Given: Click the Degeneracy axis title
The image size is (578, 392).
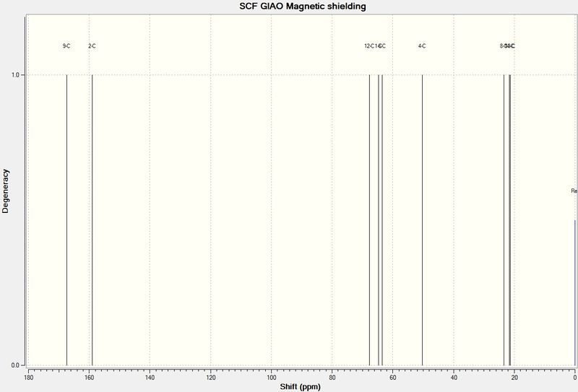Looking at the screenshot, I should 5,191.
